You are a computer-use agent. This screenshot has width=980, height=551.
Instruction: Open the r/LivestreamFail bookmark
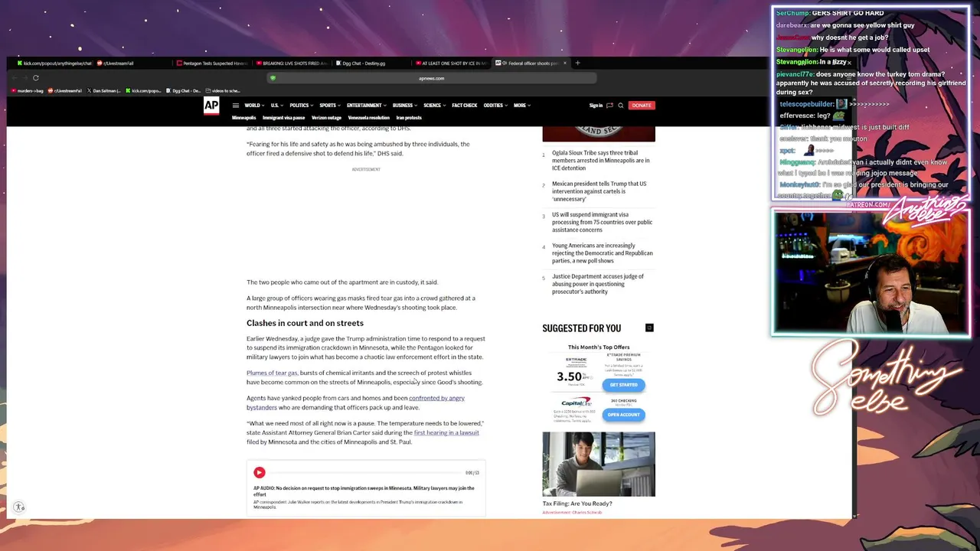pyautogui.click(x=65, y=91)
